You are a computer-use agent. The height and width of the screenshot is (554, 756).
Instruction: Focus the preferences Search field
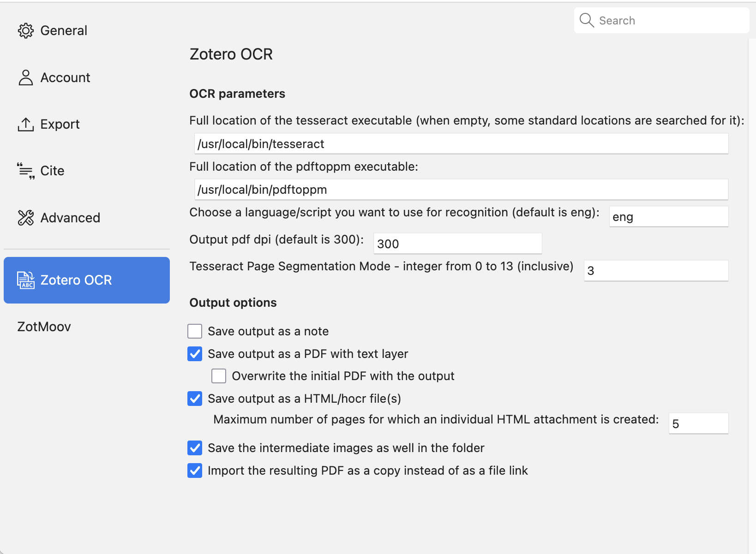tap(661, 20)
